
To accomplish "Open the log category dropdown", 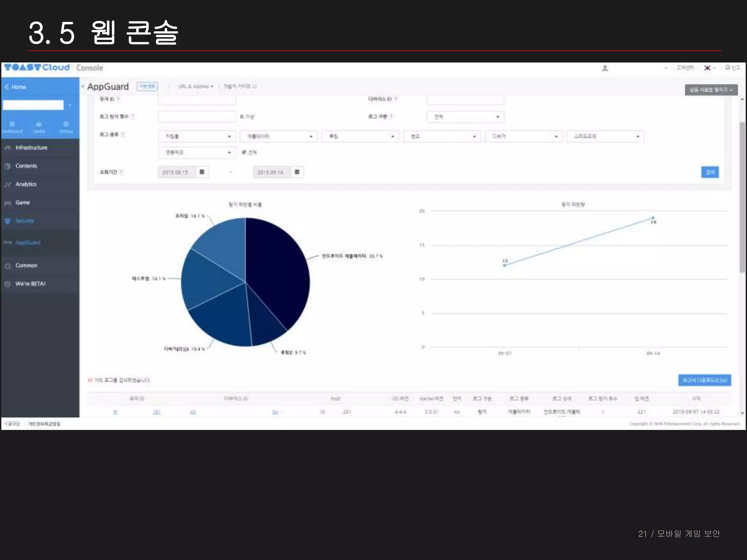I will tap(465, 117).
